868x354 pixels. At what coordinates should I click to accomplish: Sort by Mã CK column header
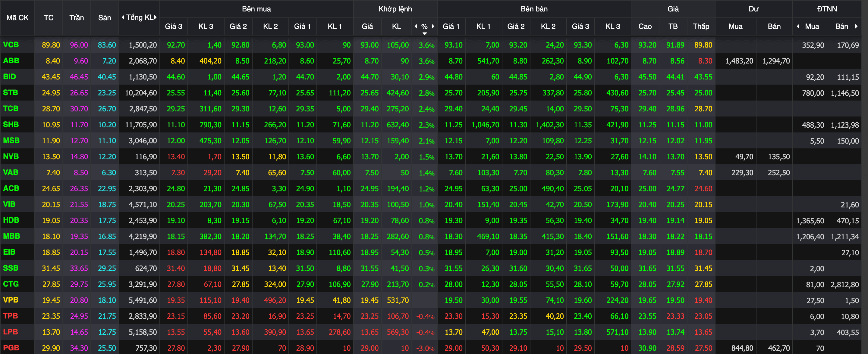pos(17,17)
